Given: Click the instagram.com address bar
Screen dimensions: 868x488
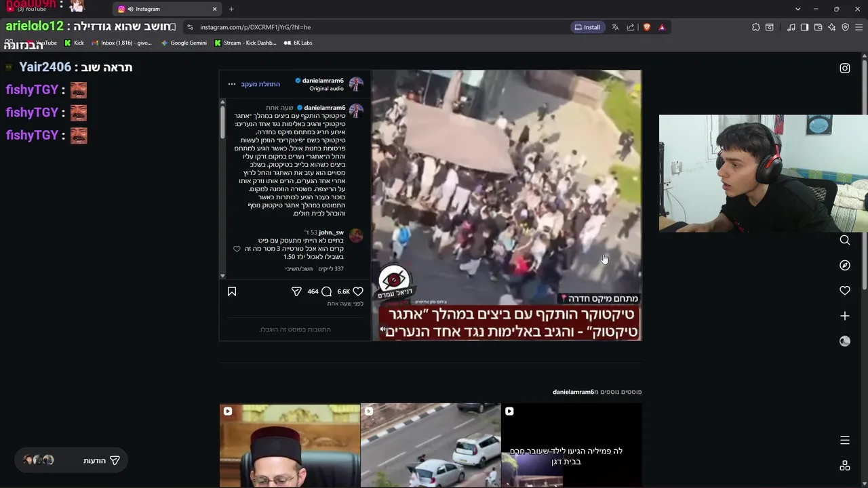Looking at the screenshot, I should pos(380,27).
